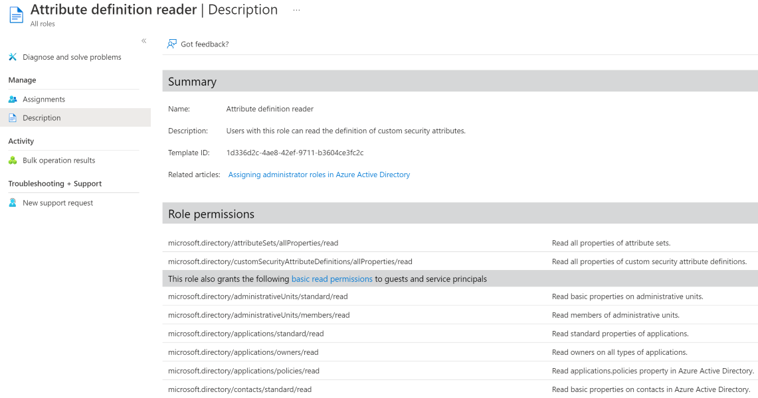Click the Name value 'Attribute definition reader'

pos(270,109)
